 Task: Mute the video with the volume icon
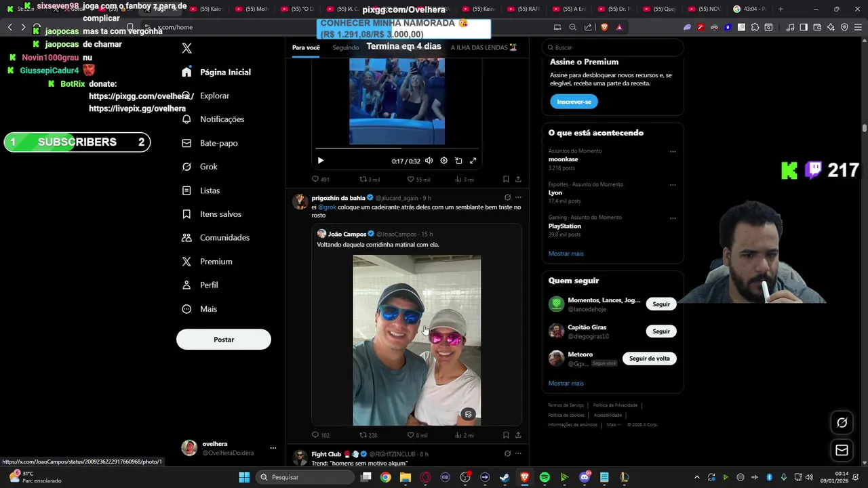pyautogui.click(x=429, y=161)
